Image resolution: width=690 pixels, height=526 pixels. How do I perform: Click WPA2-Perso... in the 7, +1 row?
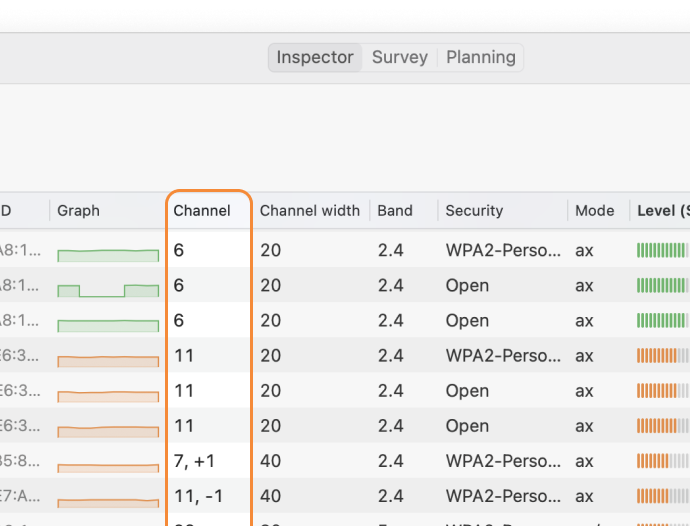[x=503, y=461]
